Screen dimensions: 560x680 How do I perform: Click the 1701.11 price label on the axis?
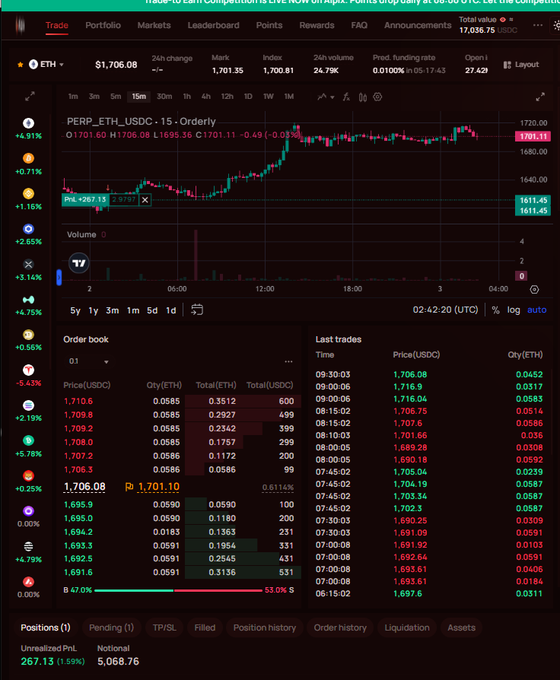coord(533,137)
